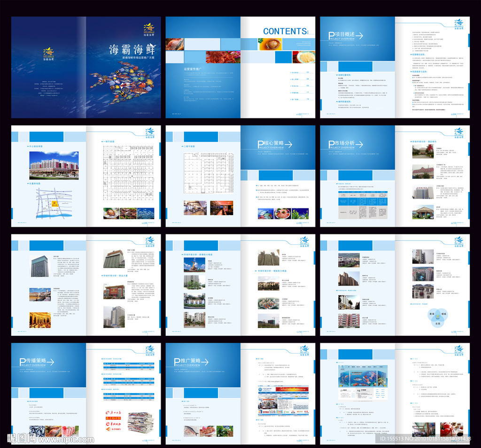Click the 市场分析 section heading
The width and height of the screenshot is (481, 448).
coord(345,143)
